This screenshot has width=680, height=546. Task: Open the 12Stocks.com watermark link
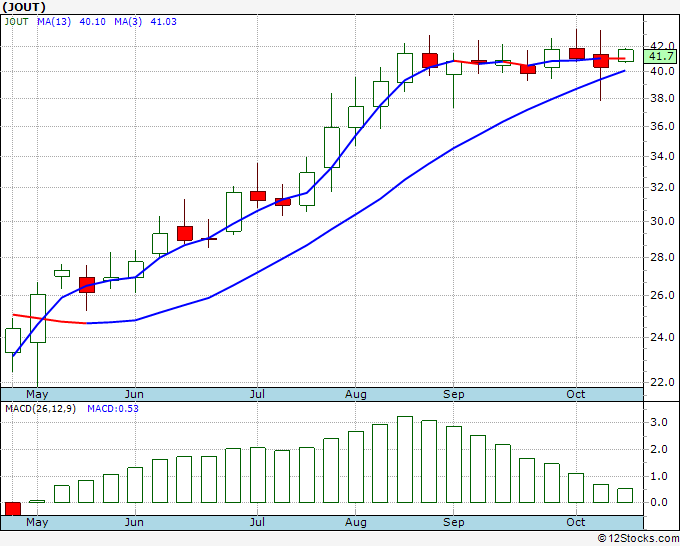pos(636,538)
